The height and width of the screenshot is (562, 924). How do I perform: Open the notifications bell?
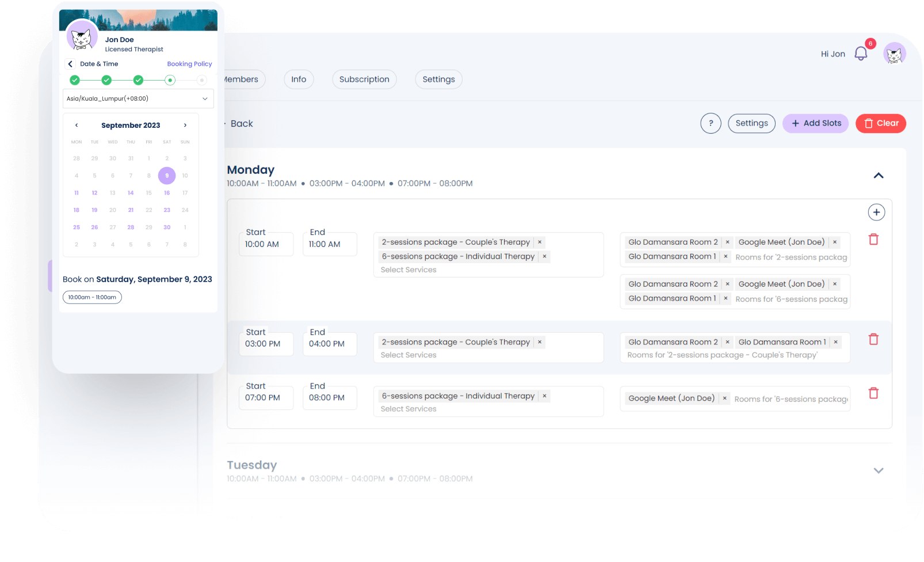(861, 54)
